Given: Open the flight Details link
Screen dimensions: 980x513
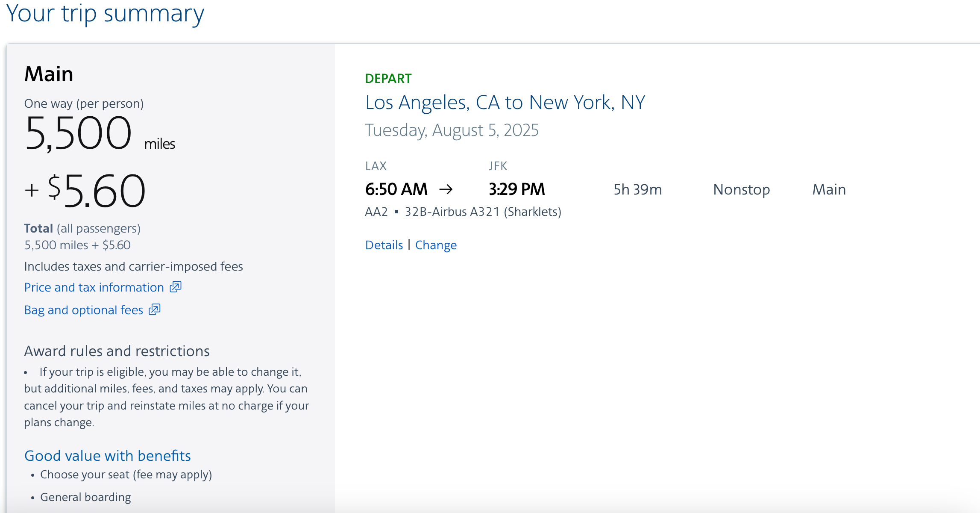Looking at the screenshot, I should pos(384,245).
